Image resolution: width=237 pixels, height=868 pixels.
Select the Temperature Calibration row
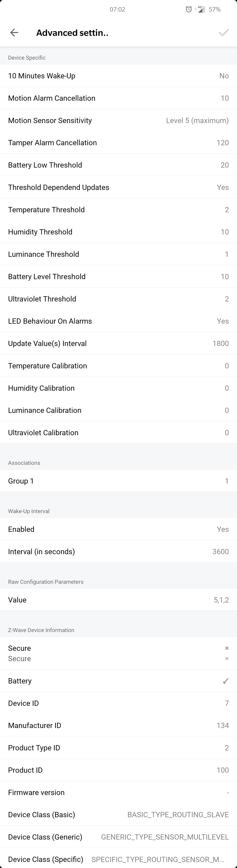[118, 366]
